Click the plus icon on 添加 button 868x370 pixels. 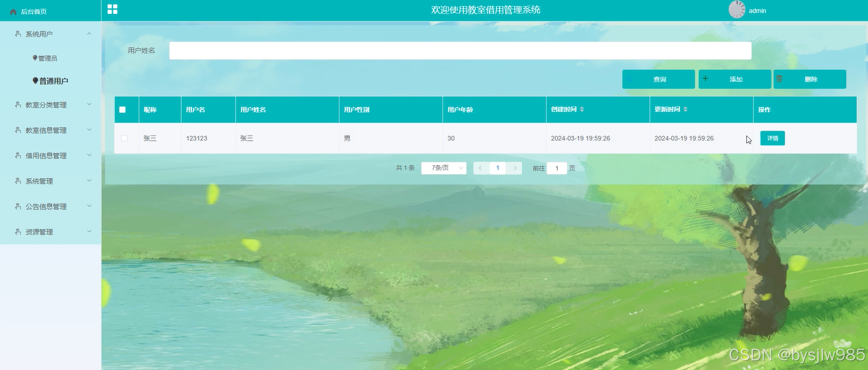[x=705, y=79]
